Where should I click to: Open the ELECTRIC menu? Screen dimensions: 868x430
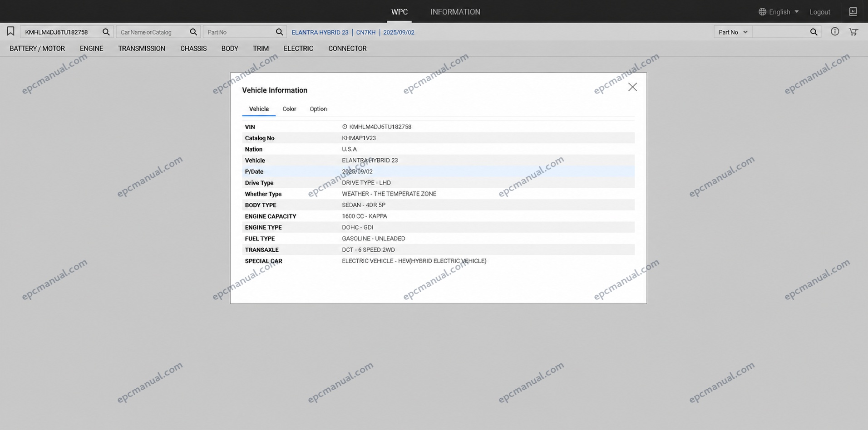(298, 49)
